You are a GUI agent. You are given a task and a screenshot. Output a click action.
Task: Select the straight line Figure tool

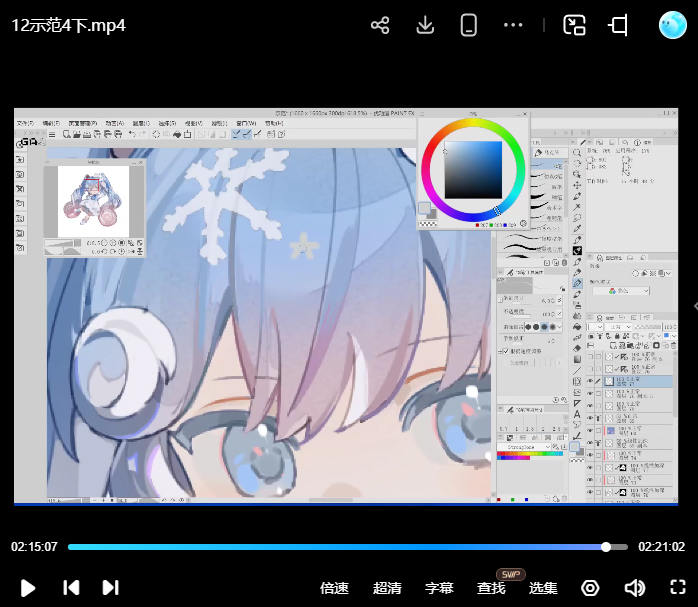(577, 370)
